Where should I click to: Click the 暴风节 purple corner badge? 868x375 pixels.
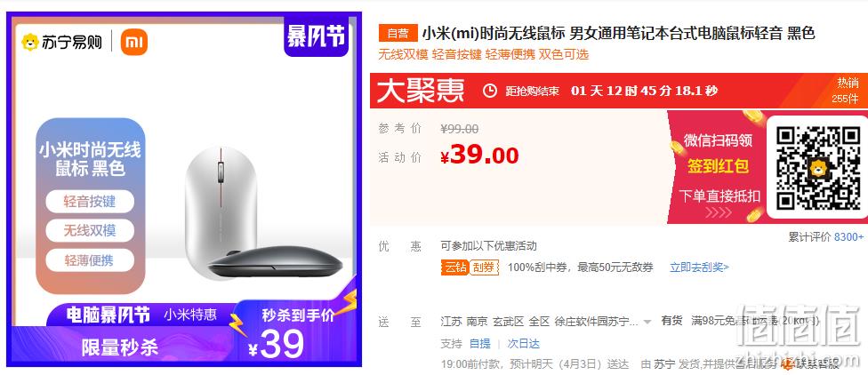316,35
